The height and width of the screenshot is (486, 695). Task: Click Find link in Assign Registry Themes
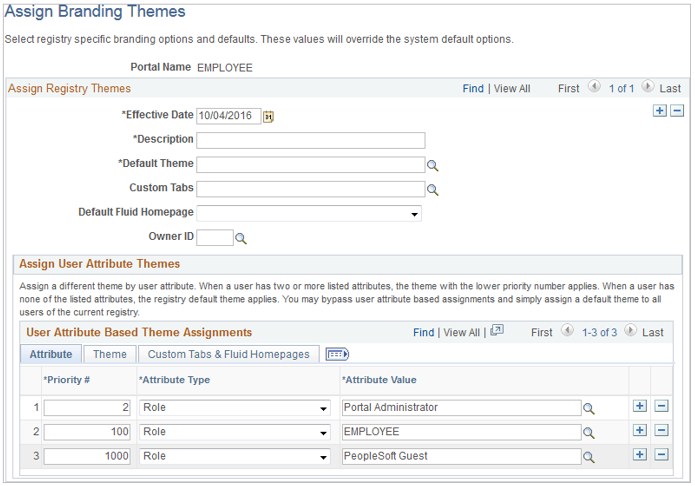pos(473,89)
